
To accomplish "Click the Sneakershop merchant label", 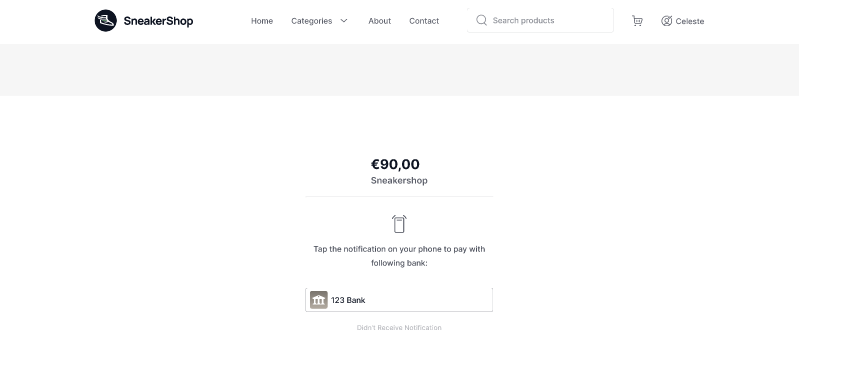I will (399, 181).
